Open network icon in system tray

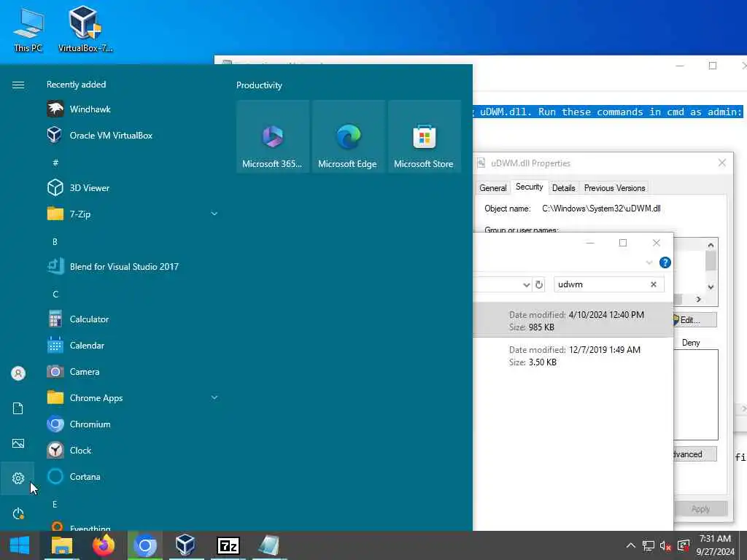point(648,545)
